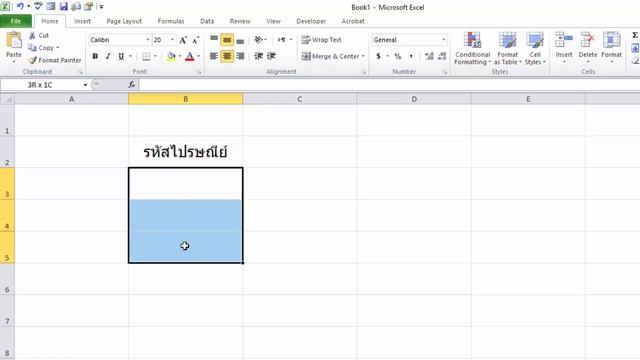Image resolution: width=640 pixels, height=360 pixels.
Task: Click the AutoSum sigma icon
Action: pos(635,36)
